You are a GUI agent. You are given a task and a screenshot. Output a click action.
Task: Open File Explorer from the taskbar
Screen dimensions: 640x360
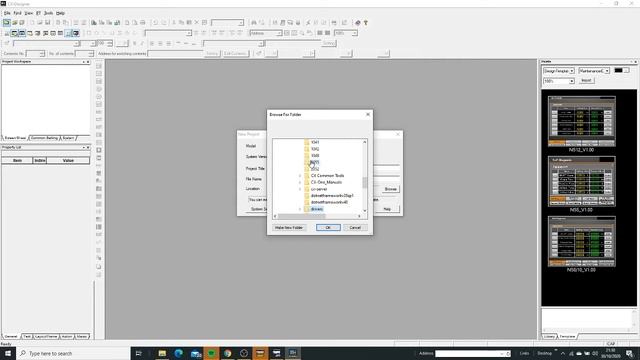click(162, 353)
